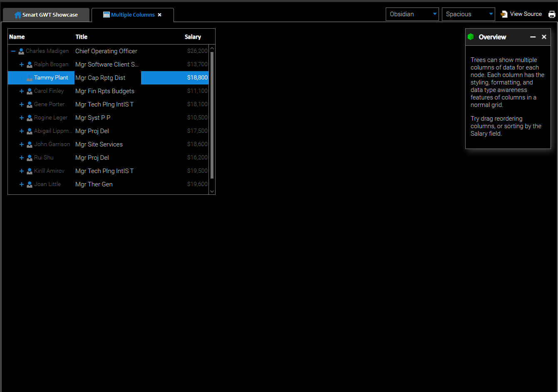Collapse the Charles Madigen tree node
This screenshot has width=558, height=392.
click(x=13, y=51)
